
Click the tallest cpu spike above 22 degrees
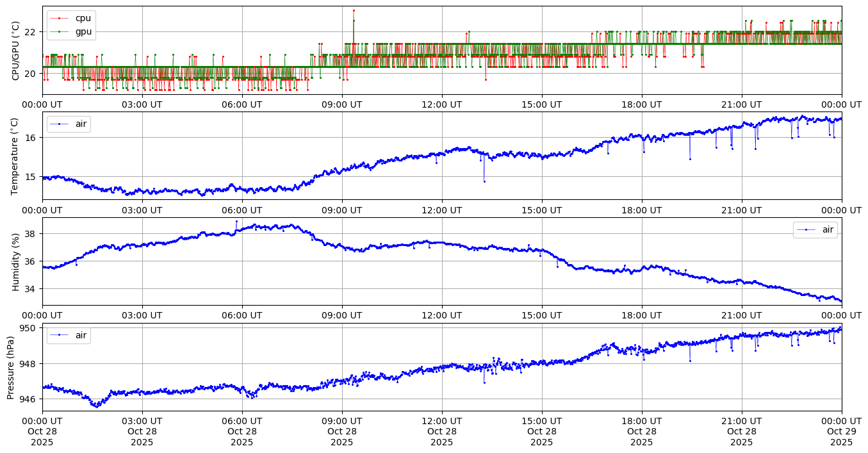tap(354, 10)
